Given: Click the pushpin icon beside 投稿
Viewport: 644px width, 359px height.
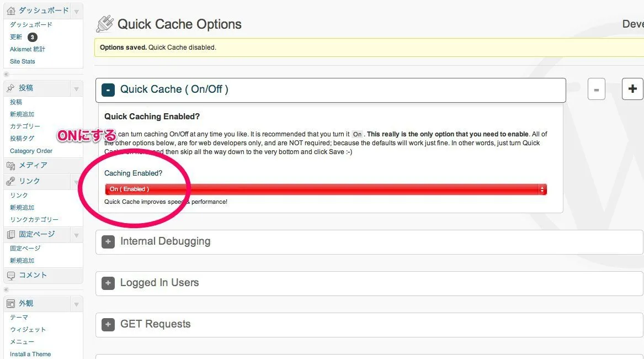Looking at the screenshot, I should (11, 88).
